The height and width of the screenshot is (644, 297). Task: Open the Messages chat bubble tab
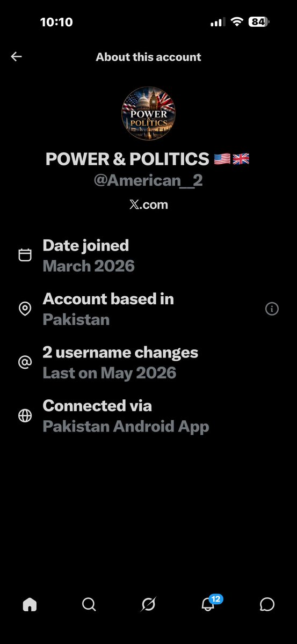[x=267, y=604]
